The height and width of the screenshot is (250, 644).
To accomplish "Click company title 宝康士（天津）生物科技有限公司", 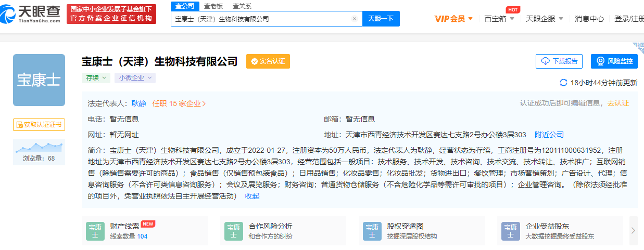I will (159, 61).
